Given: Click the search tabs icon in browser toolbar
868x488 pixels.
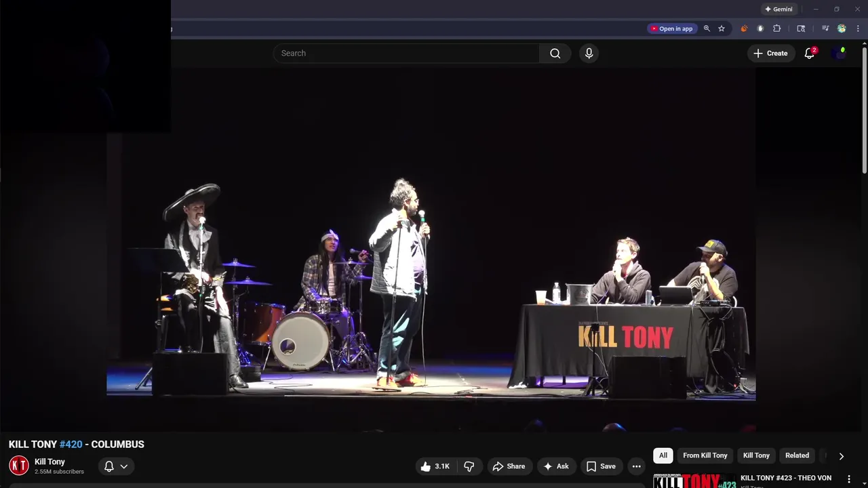Looking at the screenshot, I should [801, 28].
